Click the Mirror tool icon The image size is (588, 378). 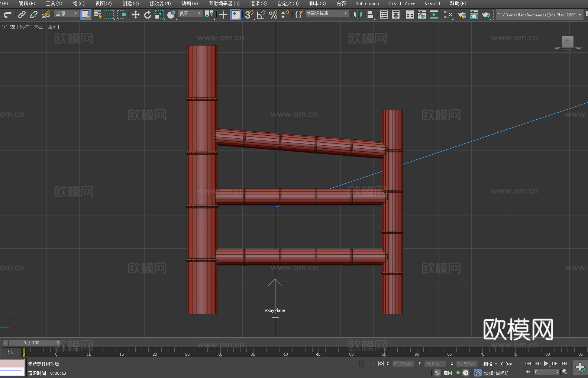coord(358,14)
